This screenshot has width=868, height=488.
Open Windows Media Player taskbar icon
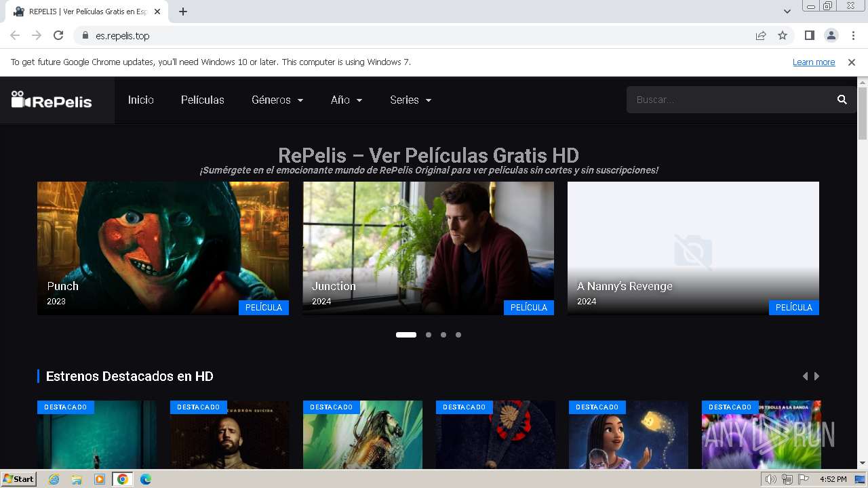tap(100, 479)
